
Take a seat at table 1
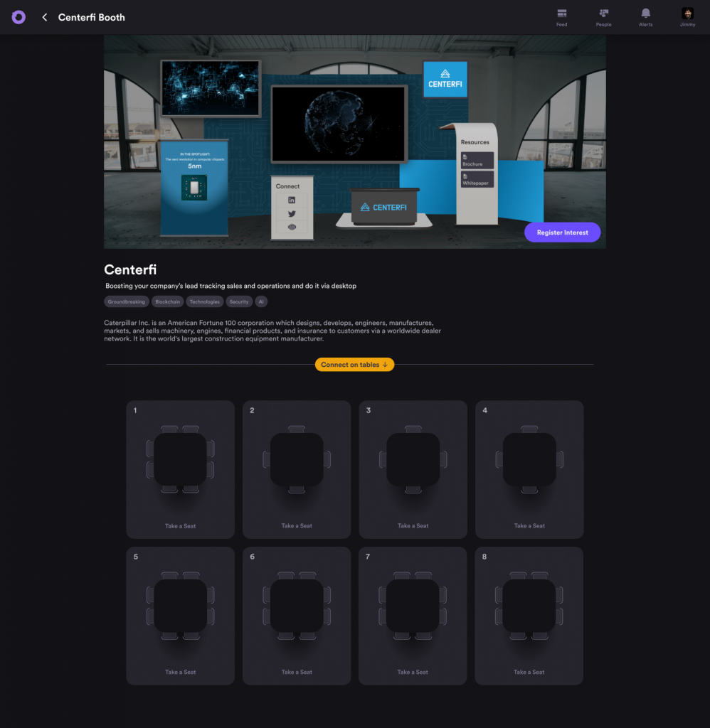click(x=180, y=525)
